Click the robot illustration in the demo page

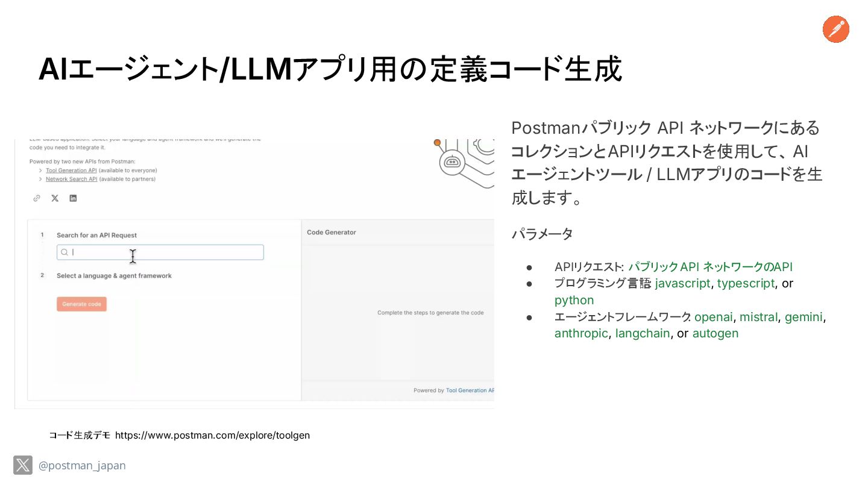point(452,163)
